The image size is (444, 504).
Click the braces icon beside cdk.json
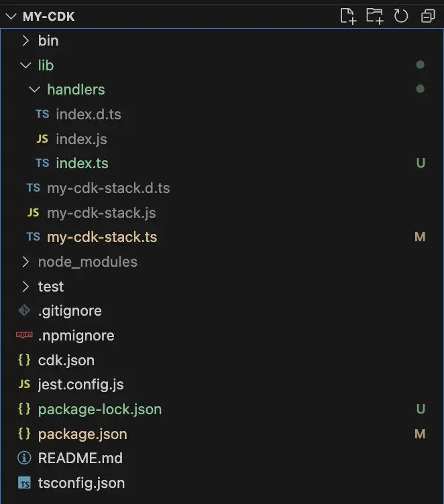[x=24, y=360]
